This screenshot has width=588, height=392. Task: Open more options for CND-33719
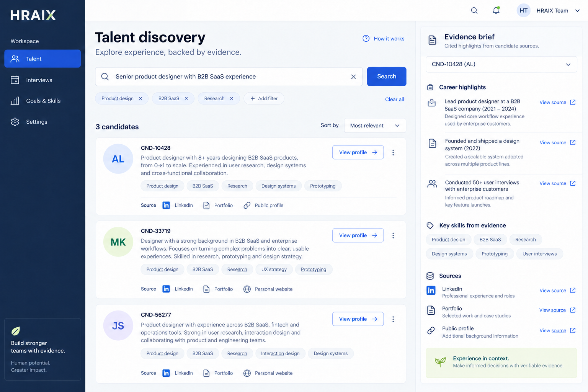pos(393,235)
